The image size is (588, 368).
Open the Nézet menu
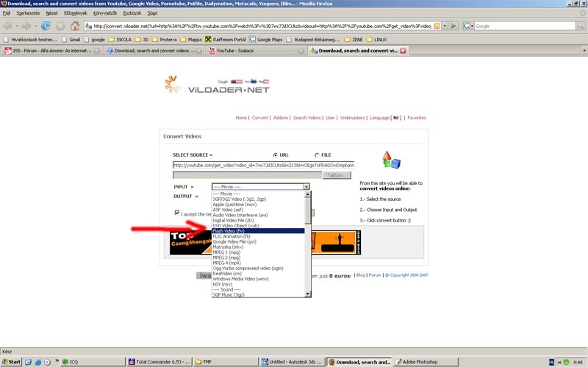(51, 13)
